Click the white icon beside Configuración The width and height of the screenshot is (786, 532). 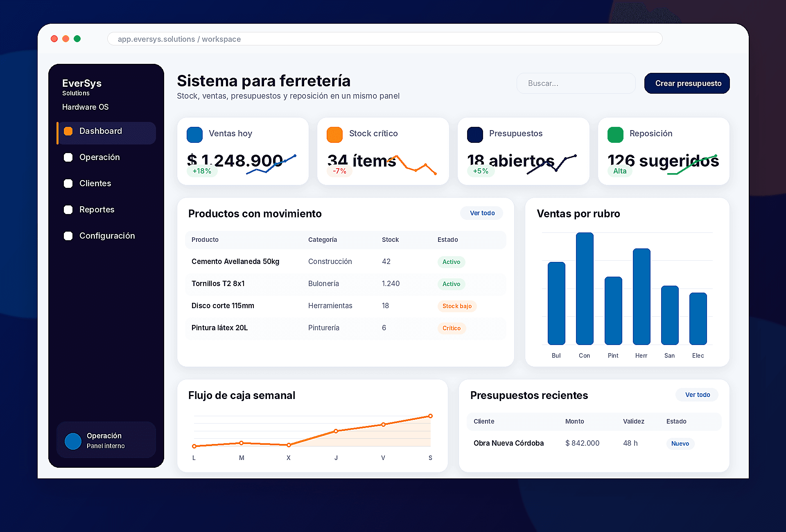(x=68, y=236)
